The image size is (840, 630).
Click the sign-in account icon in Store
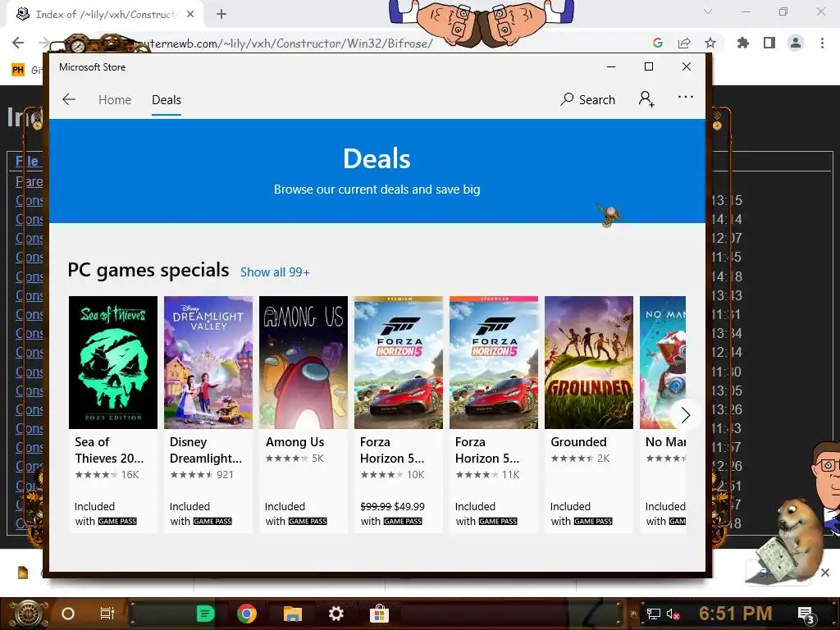click(x=646, y=99)
